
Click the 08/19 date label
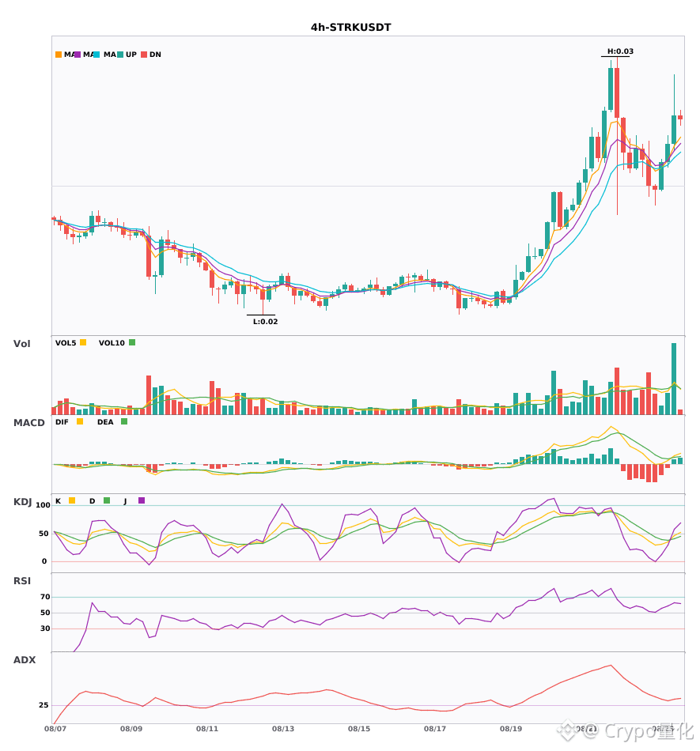pyautogui.click(x=511, y=729)
